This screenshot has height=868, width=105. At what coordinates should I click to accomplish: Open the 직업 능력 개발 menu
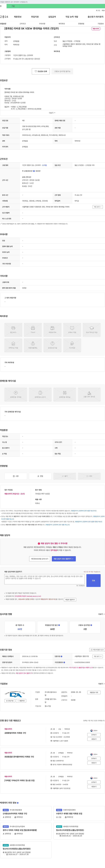(x=72, y=17)
